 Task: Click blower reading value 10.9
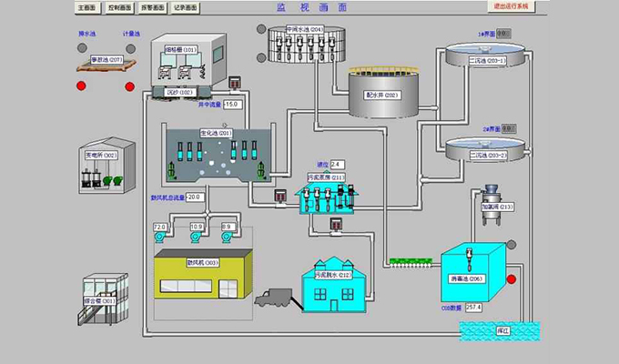[197, 227]
